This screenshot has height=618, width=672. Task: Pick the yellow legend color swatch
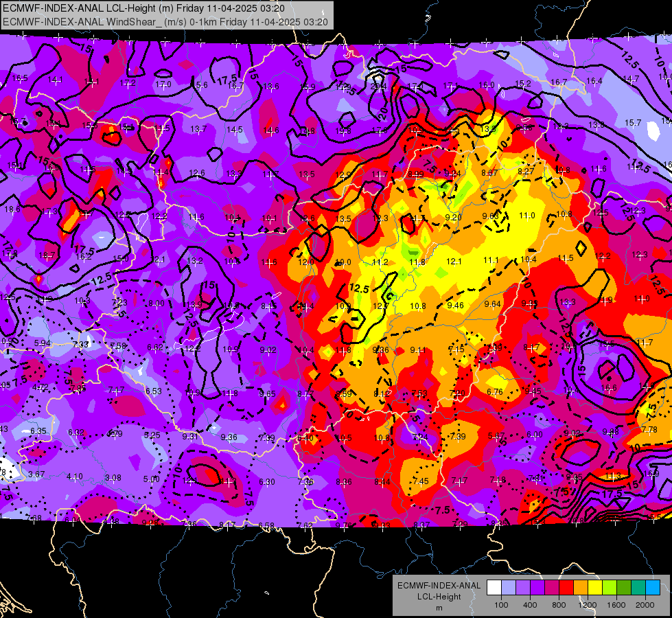595,588
